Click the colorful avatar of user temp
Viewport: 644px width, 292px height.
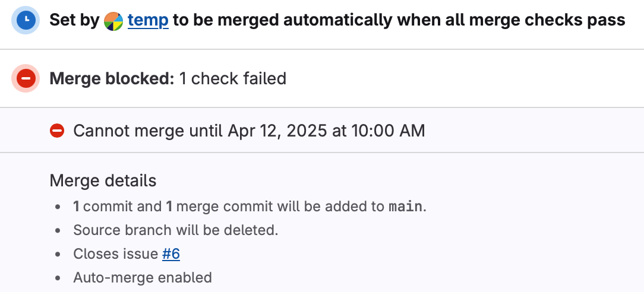[x=113, y=21]
